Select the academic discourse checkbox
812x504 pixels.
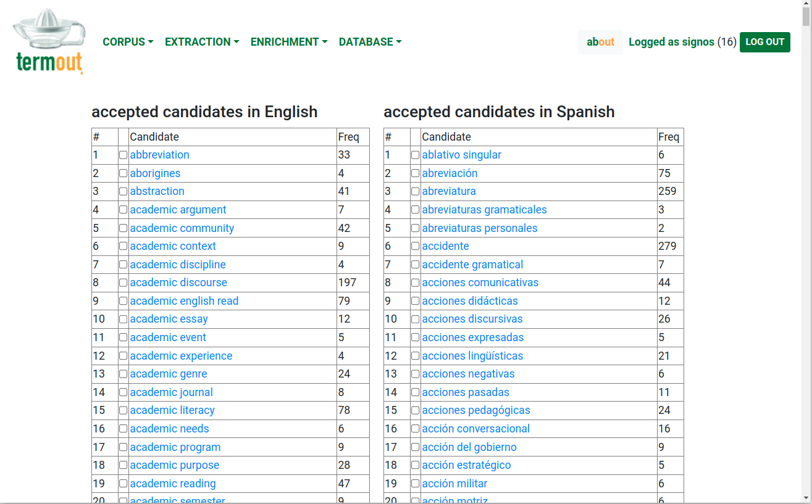(x=123, y=283)
